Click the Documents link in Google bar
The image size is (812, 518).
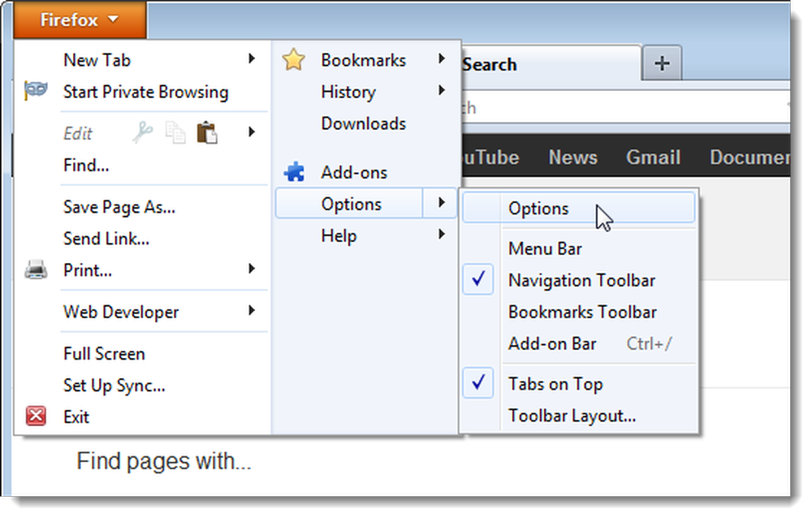pos(749,157)
